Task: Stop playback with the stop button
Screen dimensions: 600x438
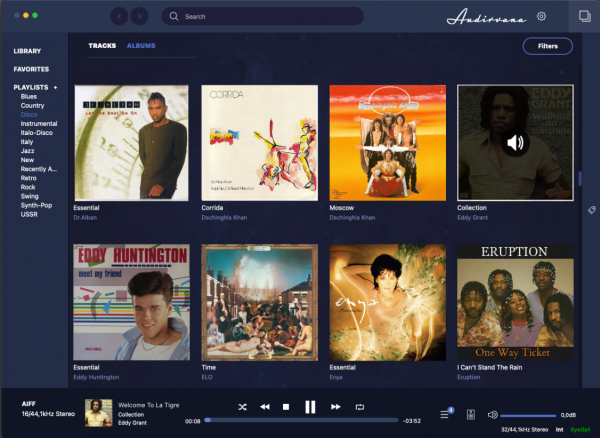Action: coord(286,407)
